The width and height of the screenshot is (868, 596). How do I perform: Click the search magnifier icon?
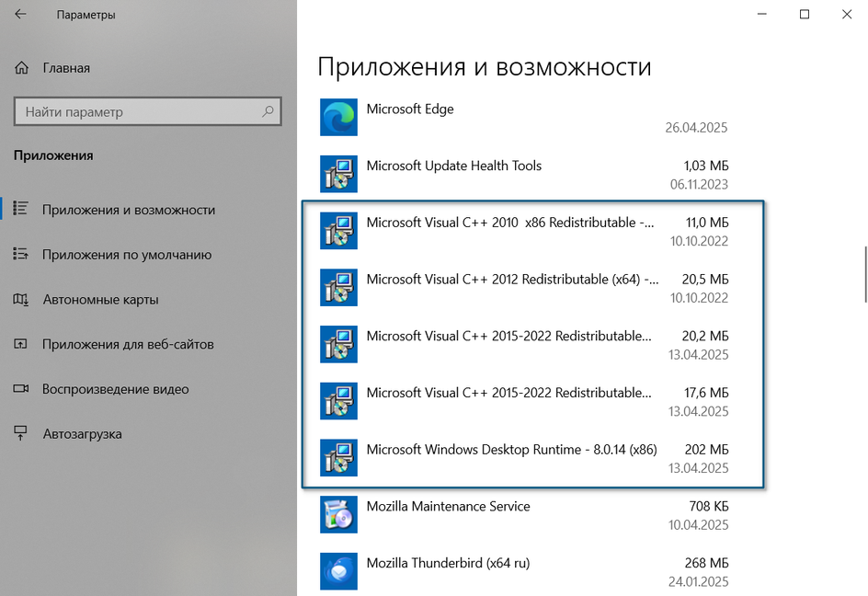tap(268, 111)
